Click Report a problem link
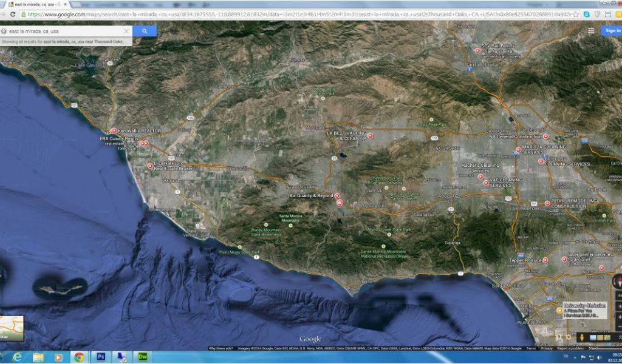 pyautogui.click(x=570, y=349)
